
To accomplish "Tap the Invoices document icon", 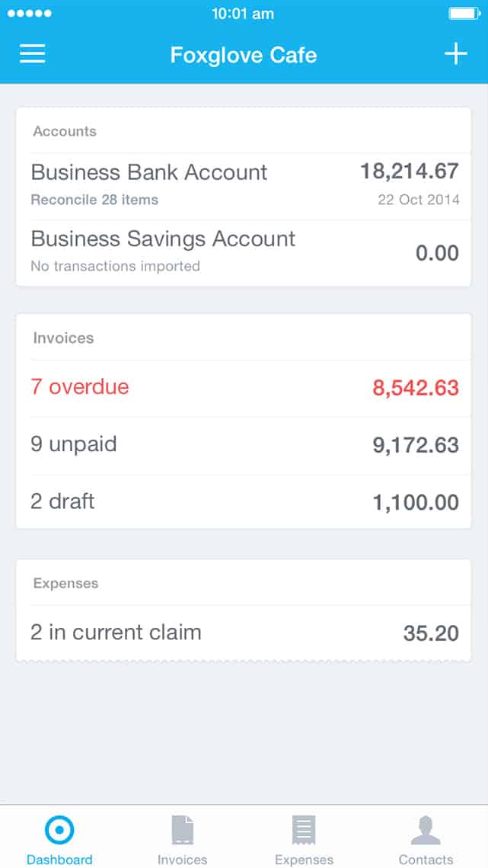I will pos(182,828).
